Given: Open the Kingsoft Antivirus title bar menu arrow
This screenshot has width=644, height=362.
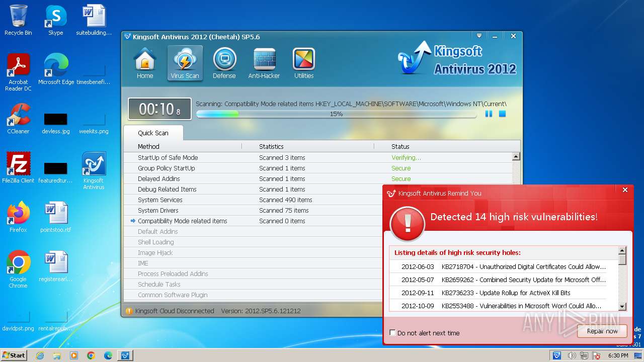Looking at the screenshot, I should [x=479, y=36].
